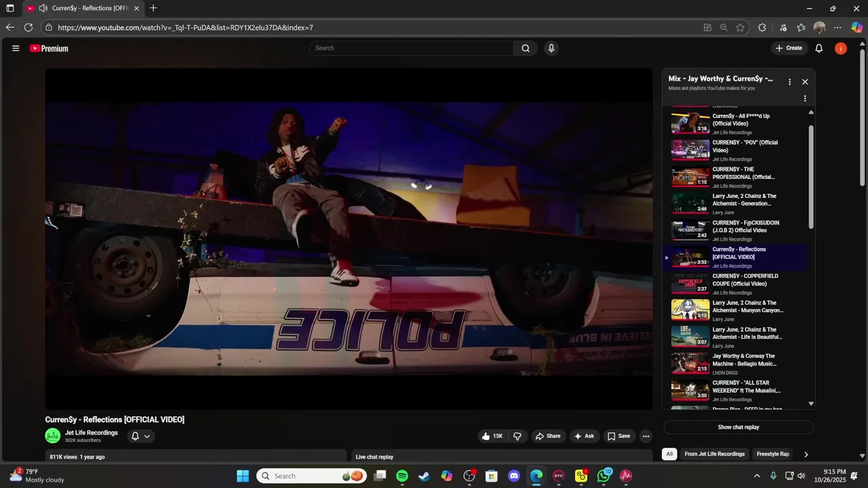Select From Jet Life Recordings chip

[x=715, y=454]
